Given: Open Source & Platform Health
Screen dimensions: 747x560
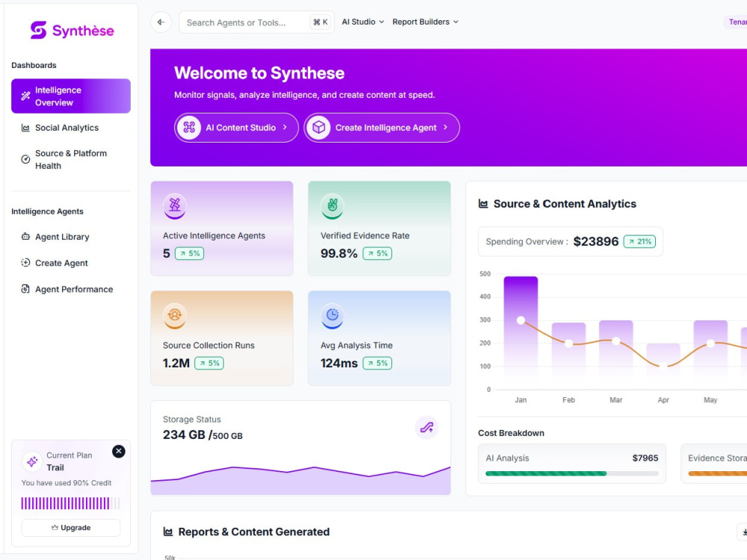Looking at the screenshot, I should 71,160.
